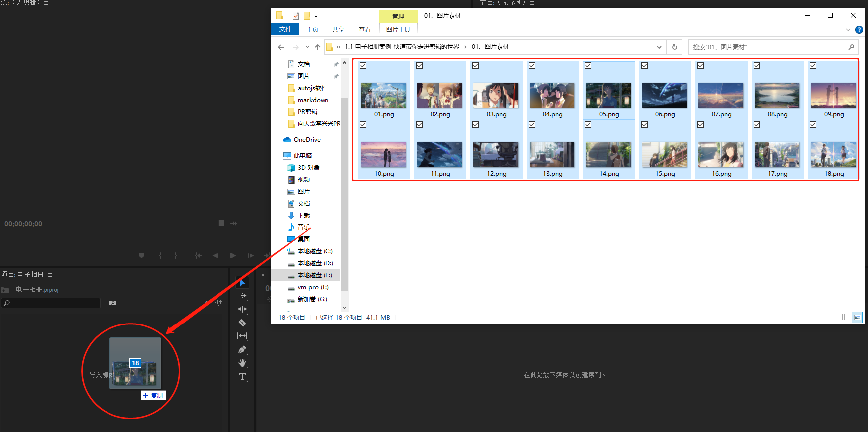
Task: Click Explorer Up one level arrow
Action: click(x=318, y=47)
